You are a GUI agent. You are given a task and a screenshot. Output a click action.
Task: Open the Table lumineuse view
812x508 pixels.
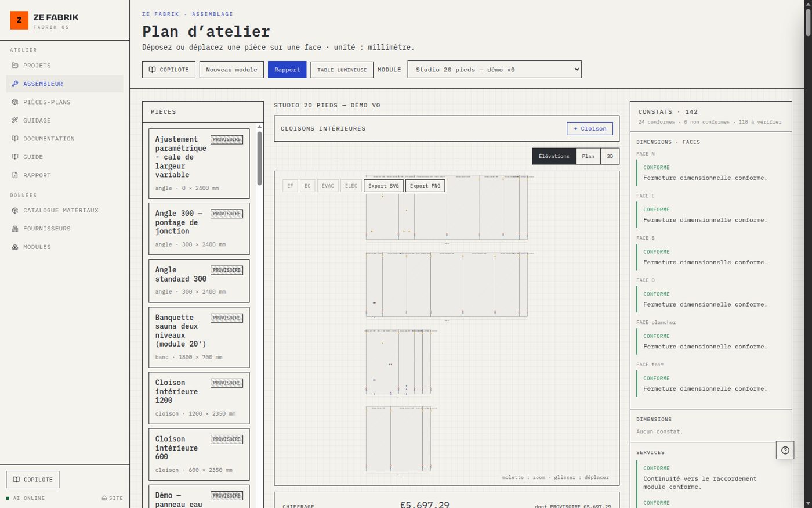342,70
